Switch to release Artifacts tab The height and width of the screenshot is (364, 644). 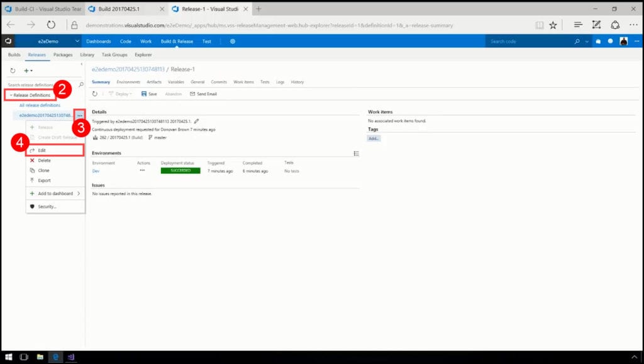[x=154, y=82]
